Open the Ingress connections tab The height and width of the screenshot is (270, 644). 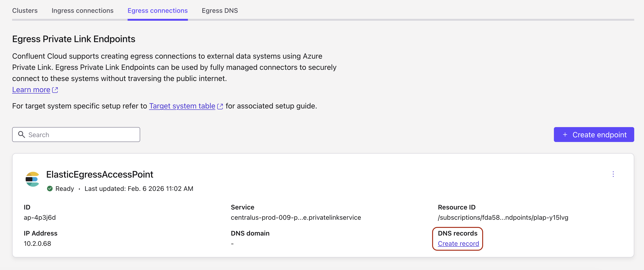pos(82,10)
